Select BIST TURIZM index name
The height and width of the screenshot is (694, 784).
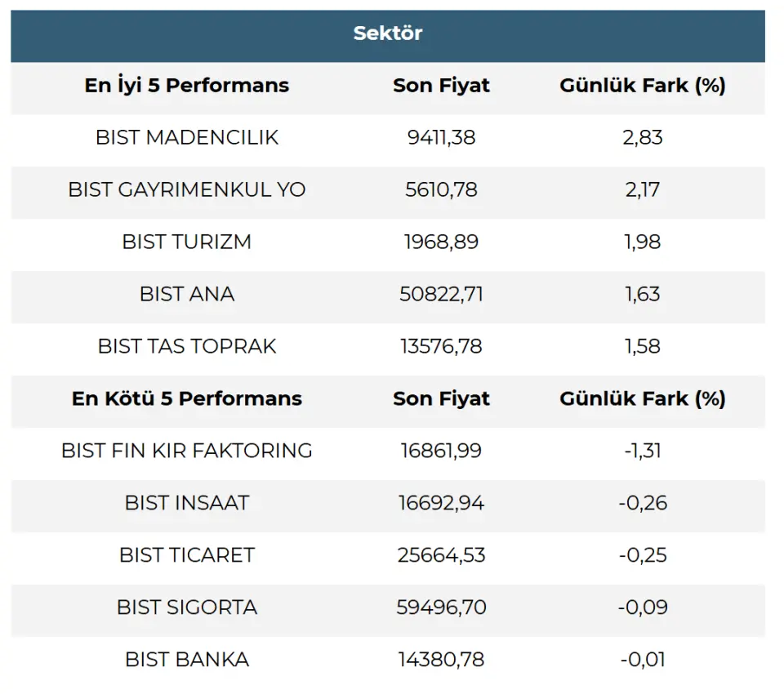coord(187,242)
